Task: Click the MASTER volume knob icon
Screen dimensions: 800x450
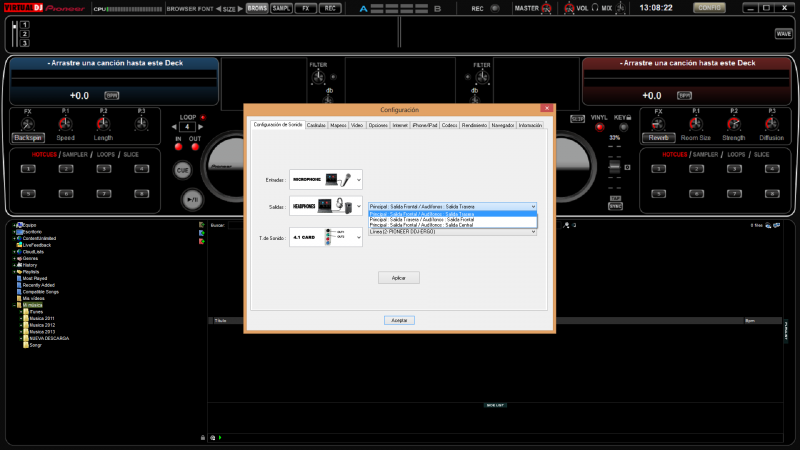Action: [546, 8]
